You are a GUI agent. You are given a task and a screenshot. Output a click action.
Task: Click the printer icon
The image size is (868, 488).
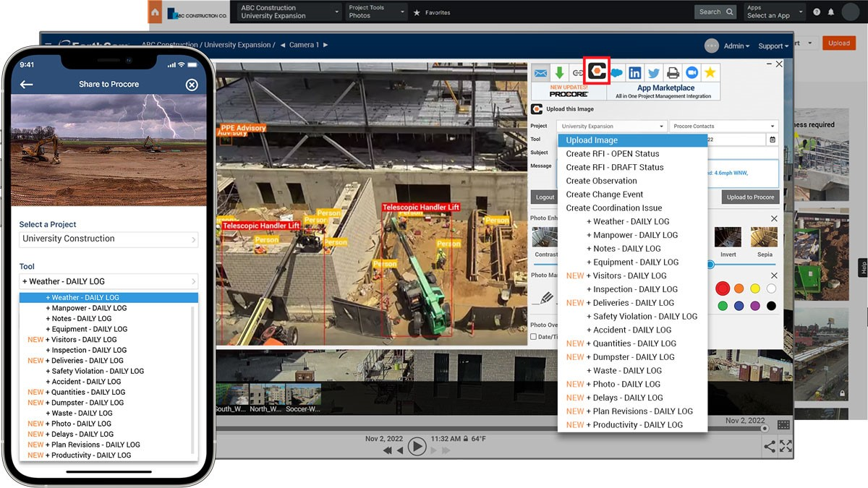pos(673,72)
